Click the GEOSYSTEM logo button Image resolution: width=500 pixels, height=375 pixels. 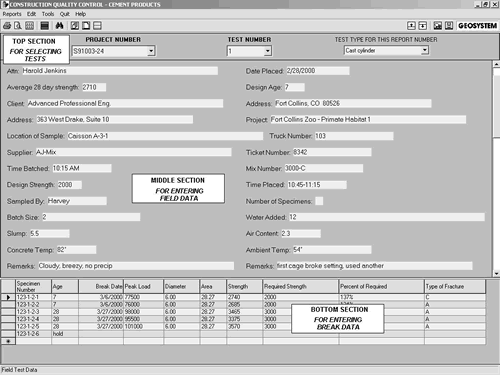pos(477,26)
